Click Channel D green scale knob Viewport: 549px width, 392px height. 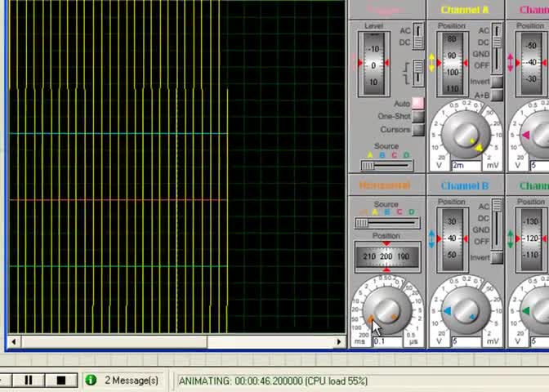pyautogui.click(x=534, y=310)
